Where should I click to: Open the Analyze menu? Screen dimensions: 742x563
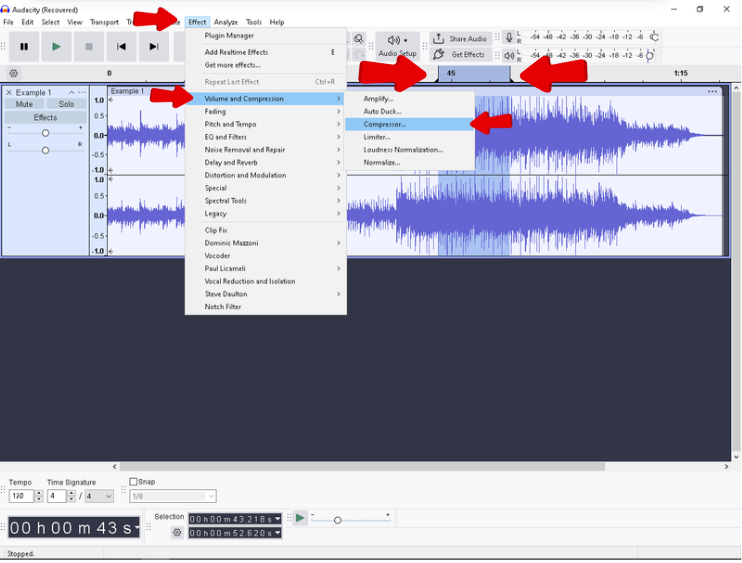coord(226,22)
